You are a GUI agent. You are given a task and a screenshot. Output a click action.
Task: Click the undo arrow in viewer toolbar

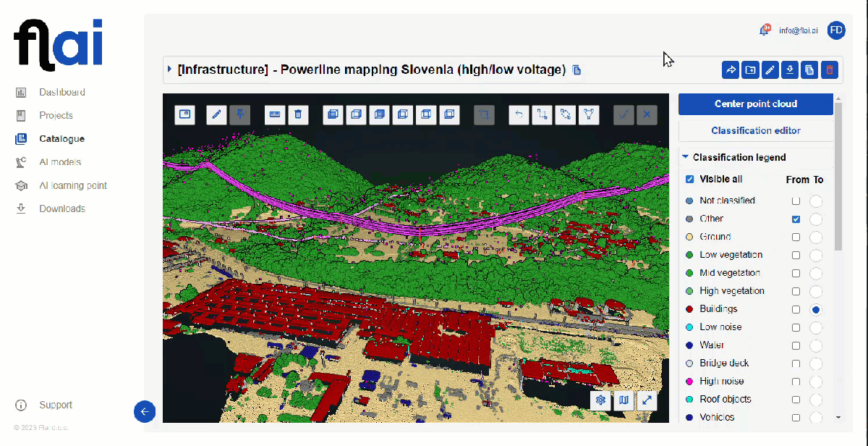[x=519, y=114]
